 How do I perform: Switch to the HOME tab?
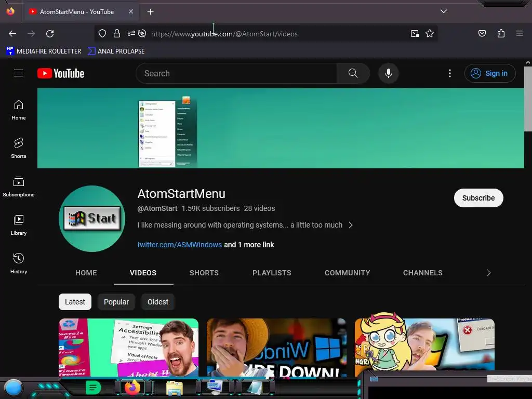(x=86, y=273)
